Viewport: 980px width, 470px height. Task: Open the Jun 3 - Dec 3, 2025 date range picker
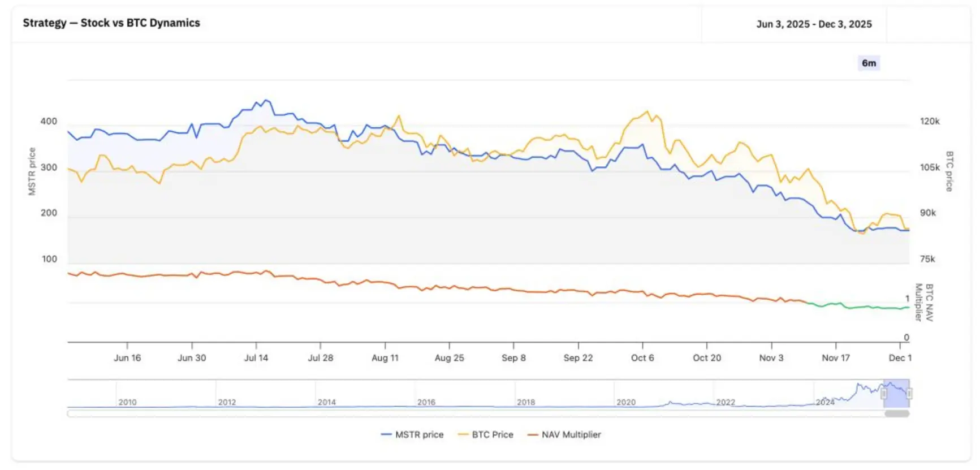pyautogui.click(x=814, y=24)
